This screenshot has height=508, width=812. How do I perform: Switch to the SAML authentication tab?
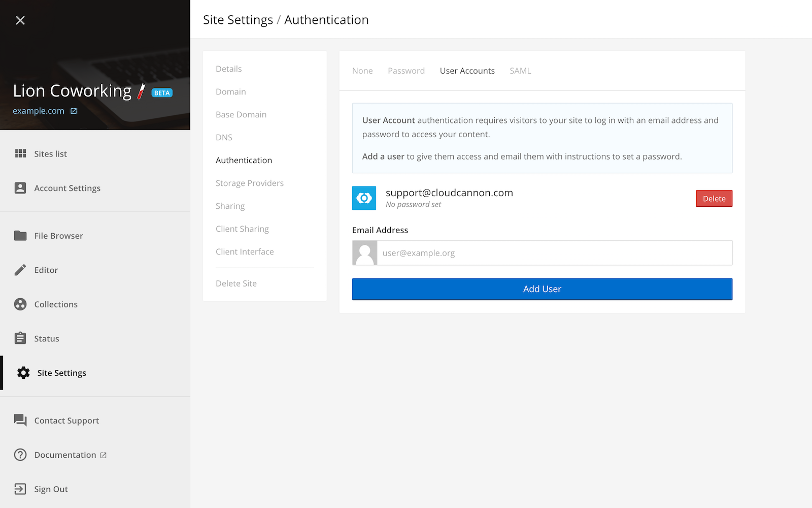pos(520,71)
